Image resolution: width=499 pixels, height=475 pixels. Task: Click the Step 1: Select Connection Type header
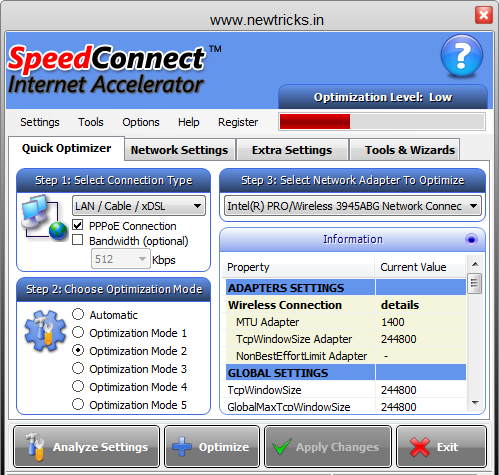pos(114,180)
